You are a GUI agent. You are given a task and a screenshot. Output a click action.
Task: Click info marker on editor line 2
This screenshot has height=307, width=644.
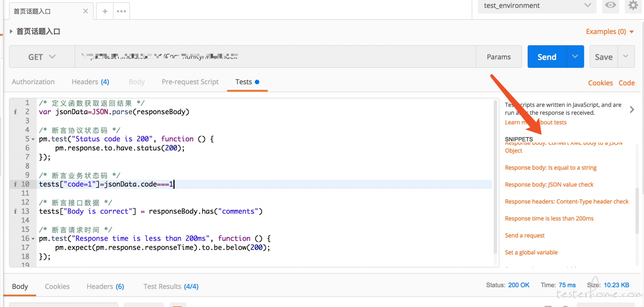pos(15,112)
